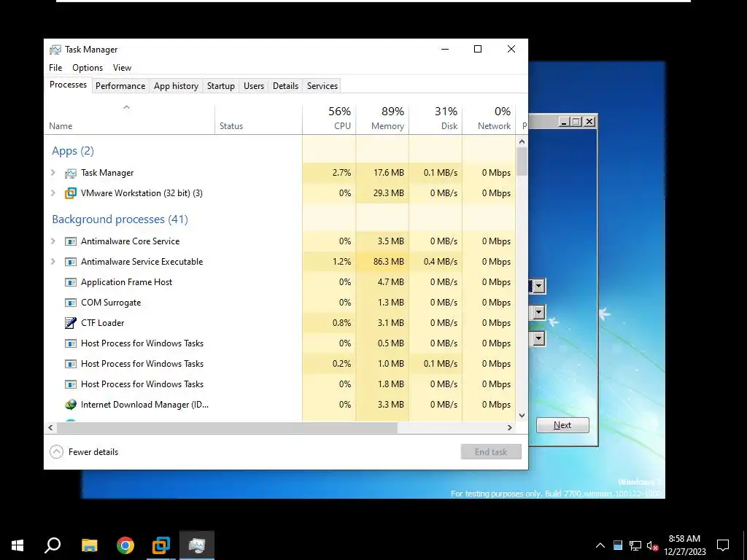This screenshot has width=747, height=560.
Task: Click the VMware Workstation process icon
Action: click(x=71, y=193)
